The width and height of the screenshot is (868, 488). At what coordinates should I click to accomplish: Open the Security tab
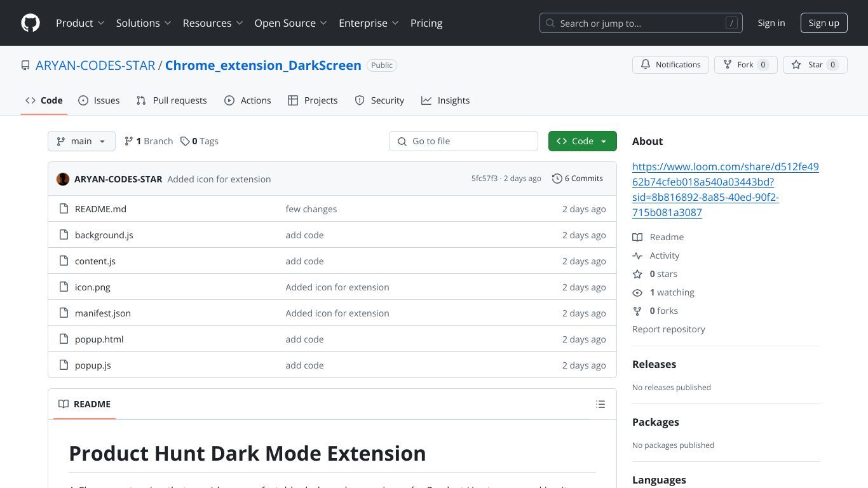tap(379, 100)
